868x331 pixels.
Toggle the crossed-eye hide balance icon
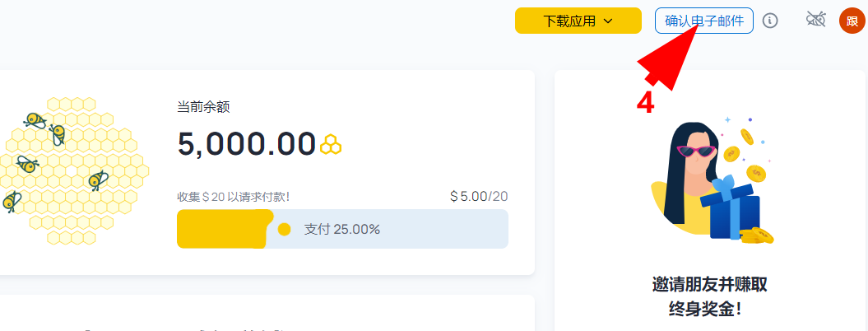point(815,20)
